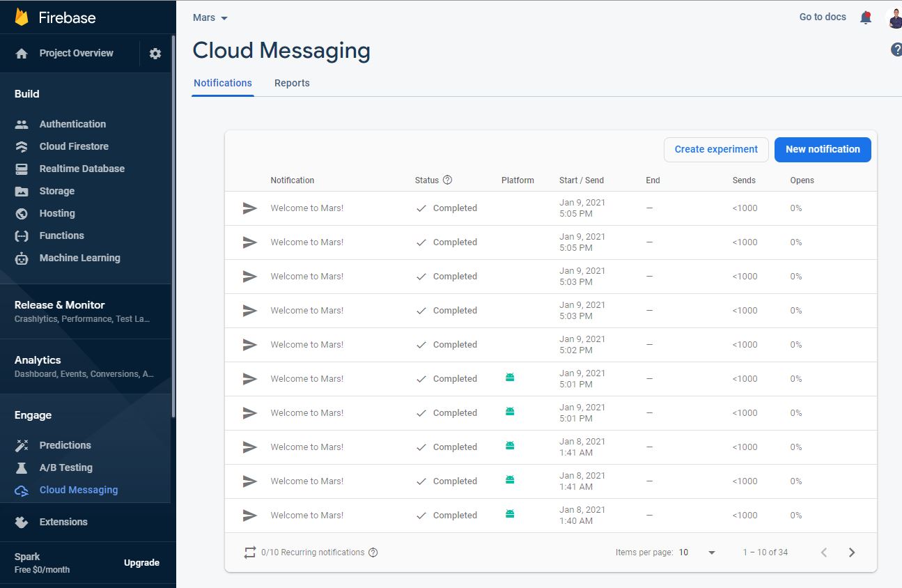Click the Cloud Messaging sidebar icon
This screenshot has height=588, width=902.
[x=22, y=490]
